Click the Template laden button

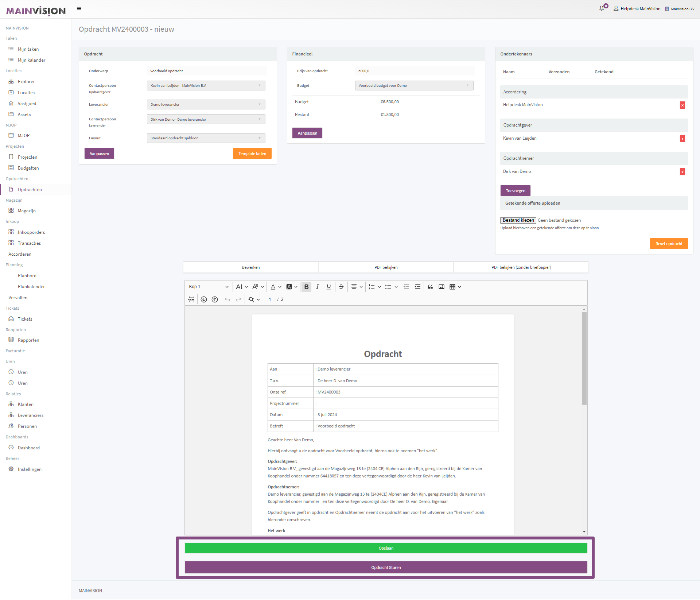[x=252, y=154]
